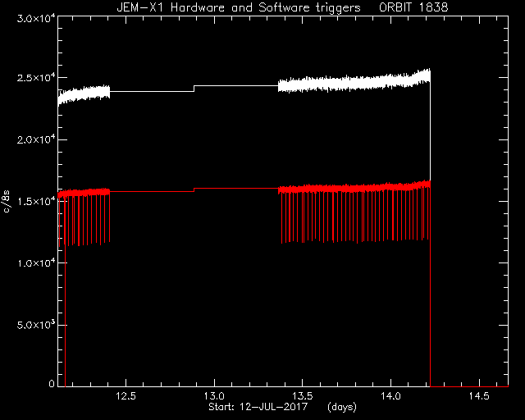This screenshot has width=525, height=420.
Task: Click the y-axis label c/8s
Action: click(x=7, y=201)
